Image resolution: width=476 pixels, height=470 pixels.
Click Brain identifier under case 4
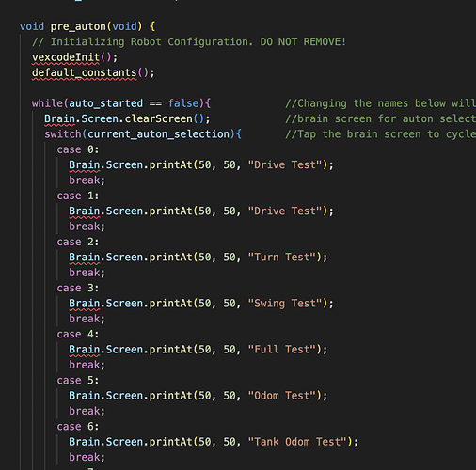click(x=85, y=350)
